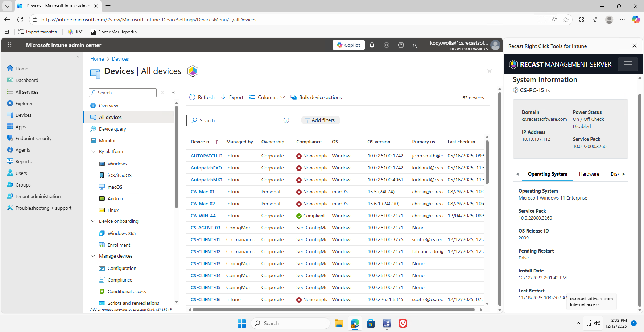Open the Columns dropdown
Image resolution: width=644 pixels, height=332 pixels.
(267, 97)
